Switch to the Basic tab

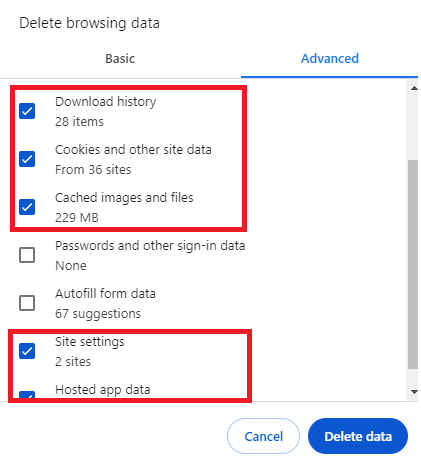[x=120, y=59]
